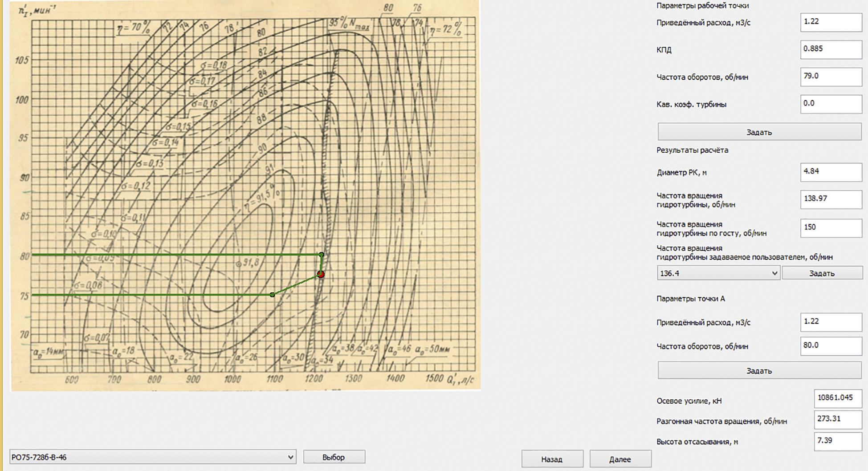868x471 pixels.
Task: Click Задать under working point parameters
Action: pyautogui.click(x=759, y=132)
